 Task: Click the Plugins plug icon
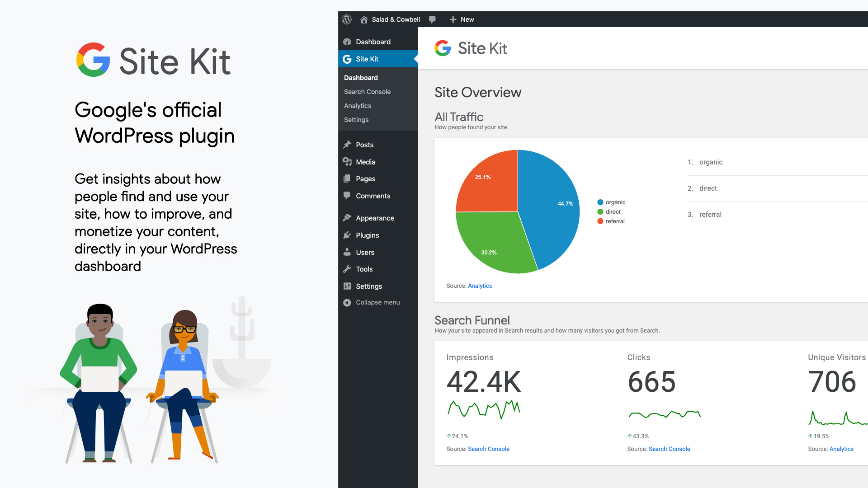[347, 235]
